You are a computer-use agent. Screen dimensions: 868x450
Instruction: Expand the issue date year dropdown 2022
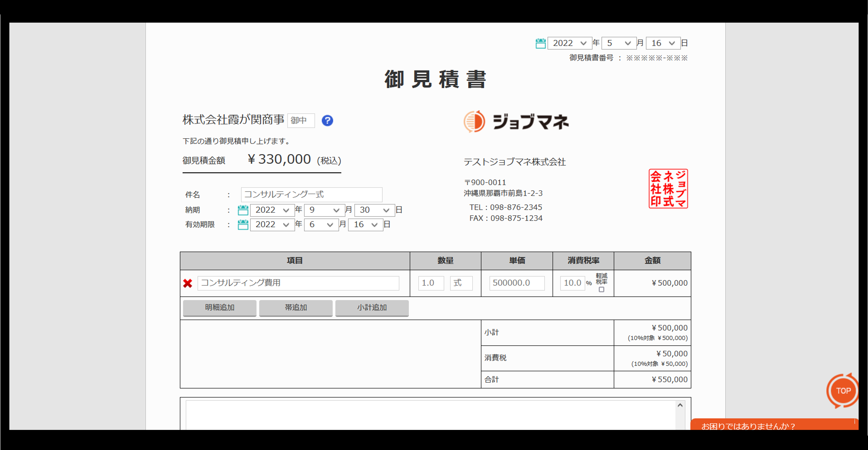[x=569, y=43]
